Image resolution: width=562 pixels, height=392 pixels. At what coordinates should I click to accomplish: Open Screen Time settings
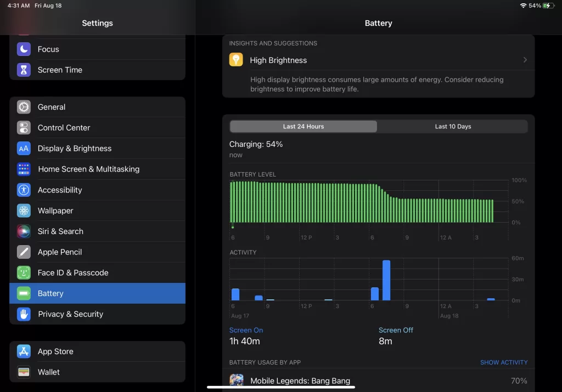pos(97,70)
